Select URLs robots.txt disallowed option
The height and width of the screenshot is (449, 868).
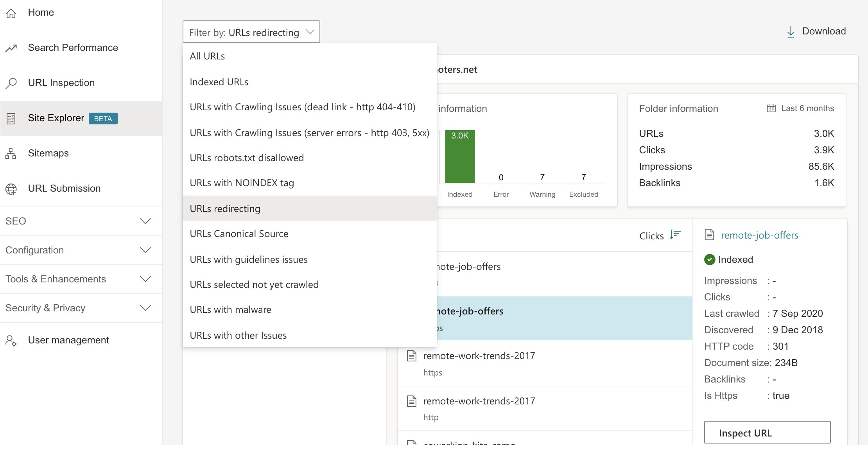(x=309, y=158)
